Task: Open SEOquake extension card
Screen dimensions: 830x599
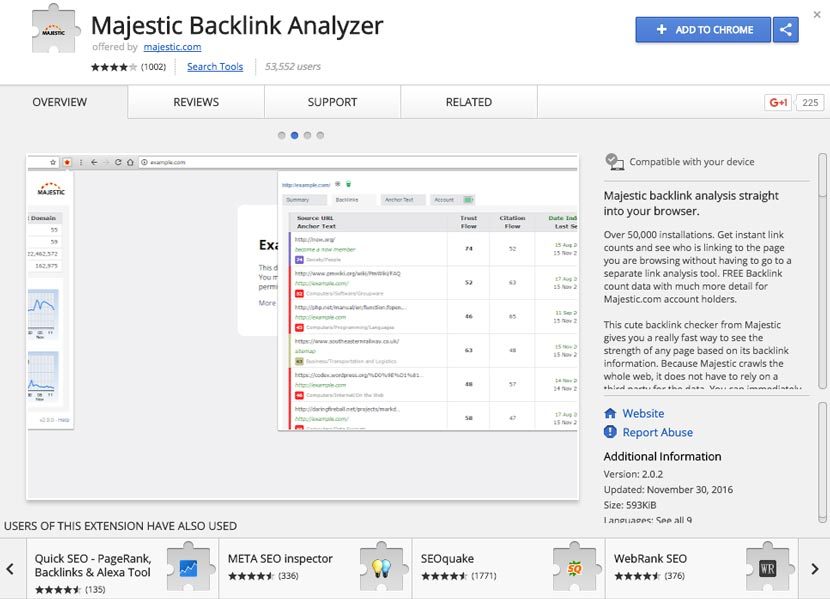Action: (508, 569)
